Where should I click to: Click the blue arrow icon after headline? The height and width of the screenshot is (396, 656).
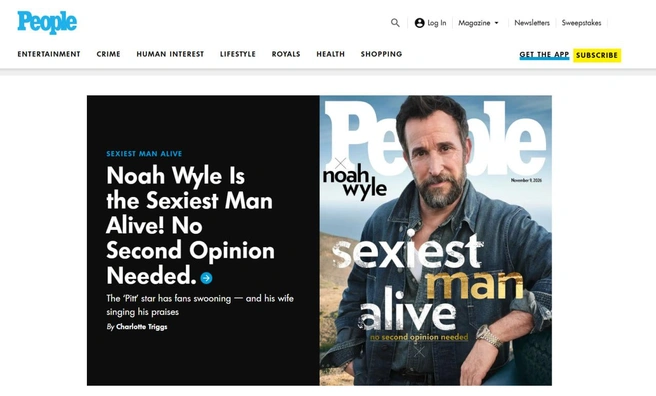coord(206,278)
